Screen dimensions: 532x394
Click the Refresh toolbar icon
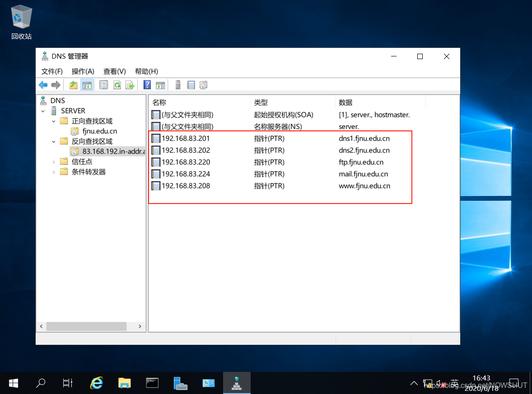tap(117, 85)
